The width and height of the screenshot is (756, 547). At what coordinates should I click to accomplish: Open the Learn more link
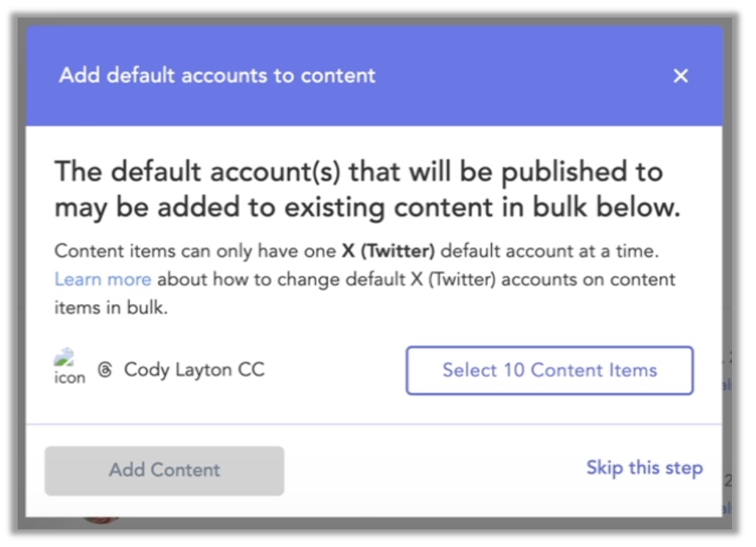pos(103,280)
